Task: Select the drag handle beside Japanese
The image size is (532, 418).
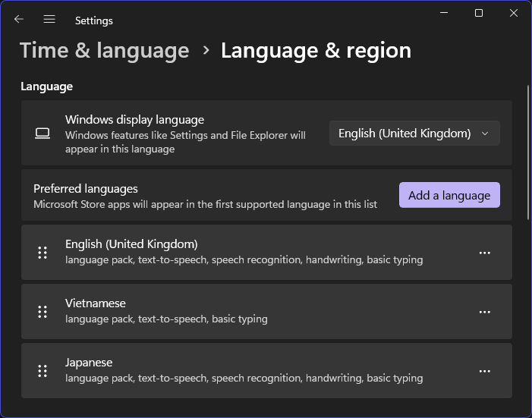Action: 42,371
